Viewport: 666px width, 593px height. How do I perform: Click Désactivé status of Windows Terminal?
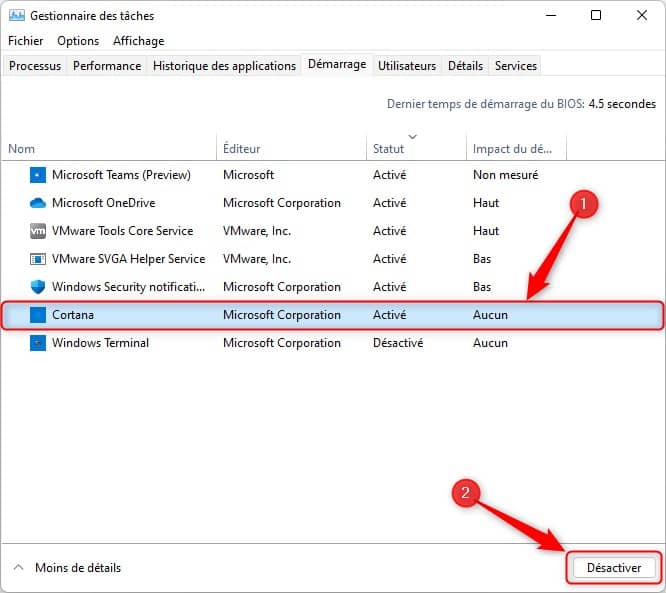click(x=398, y=343)
